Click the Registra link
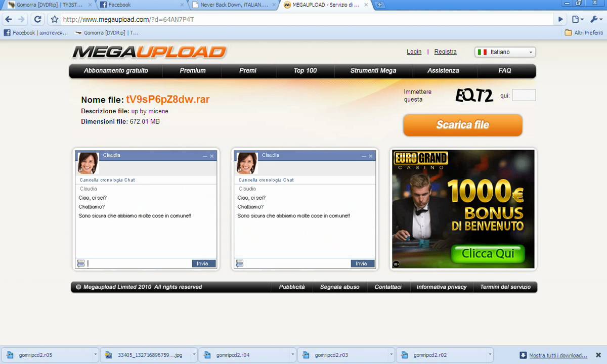Viewport: 607px width, 364px height. pyautogui.click(x=445, y=52)
